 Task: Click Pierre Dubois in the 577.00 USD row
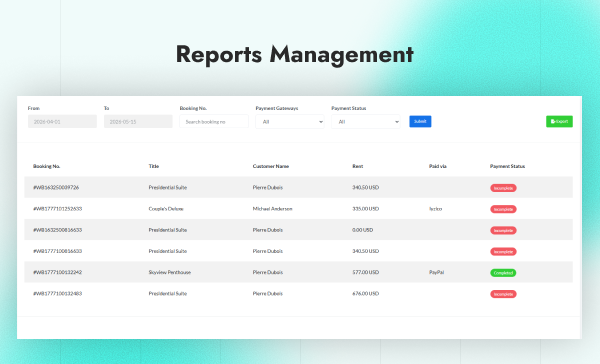click(x=267, y=272)
